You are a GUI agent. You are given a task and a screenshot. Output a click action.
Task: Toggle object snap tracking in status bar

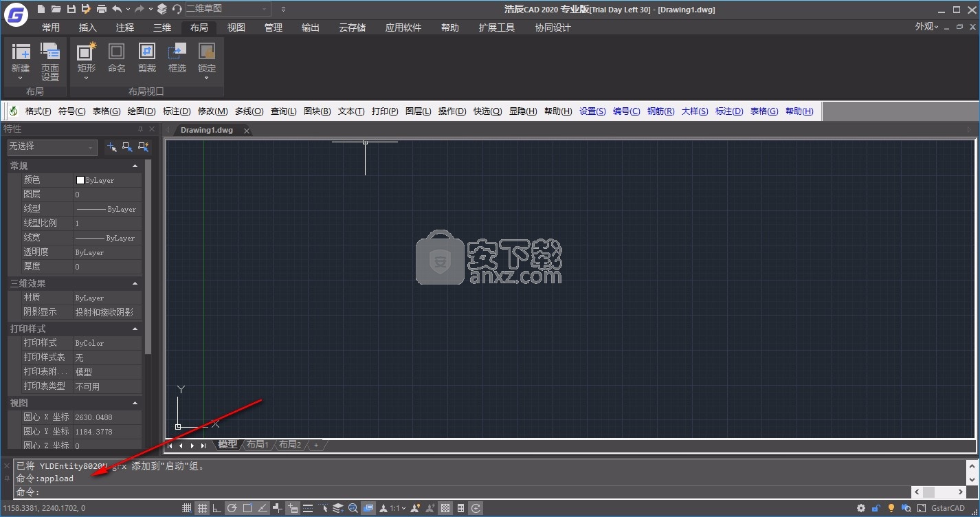(263, 509)
